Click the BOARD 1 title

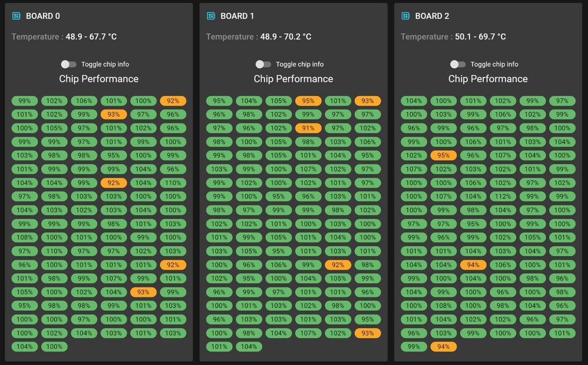(237, 16)
